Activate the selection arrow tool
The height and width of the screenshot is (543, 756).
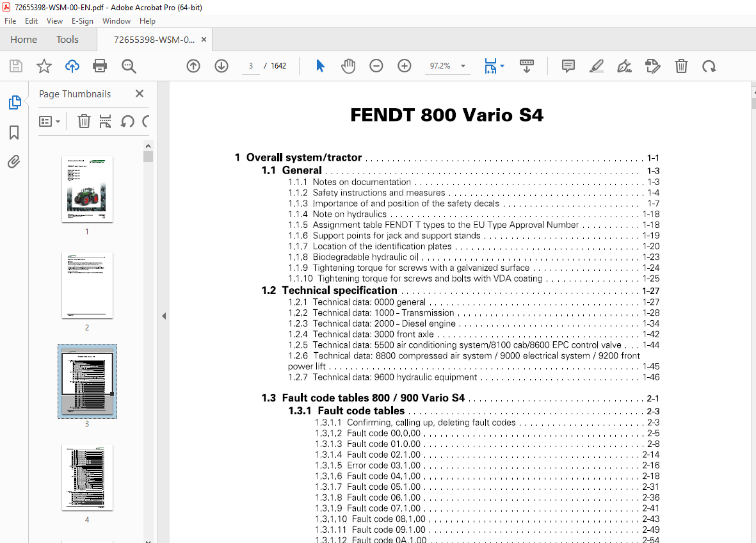pos(320,66)
